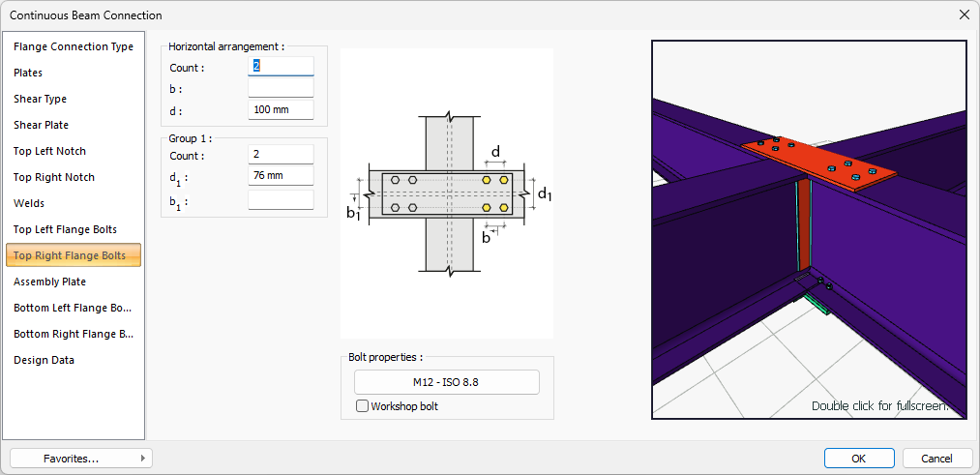Open the Shear Plate section
Viewport: 980px width, 475px height.
pos(41,125)
